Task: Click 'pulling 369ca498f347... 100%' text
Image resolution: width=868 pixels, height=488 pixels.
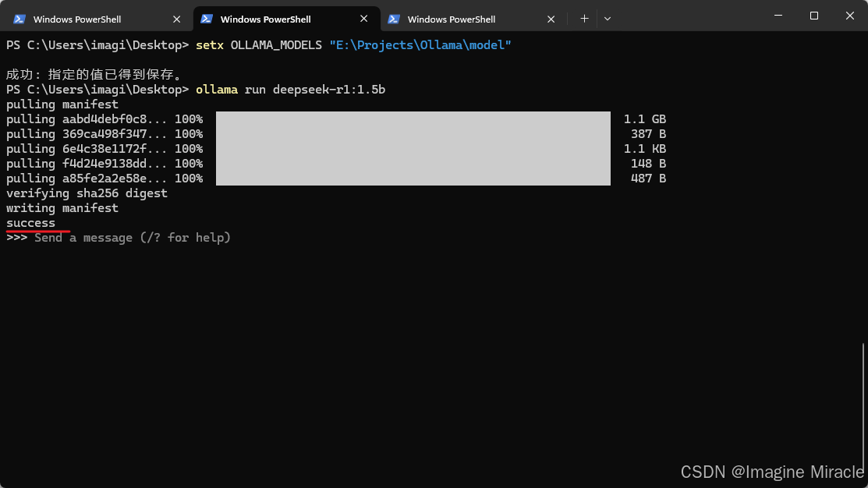Action: (105, 134)
